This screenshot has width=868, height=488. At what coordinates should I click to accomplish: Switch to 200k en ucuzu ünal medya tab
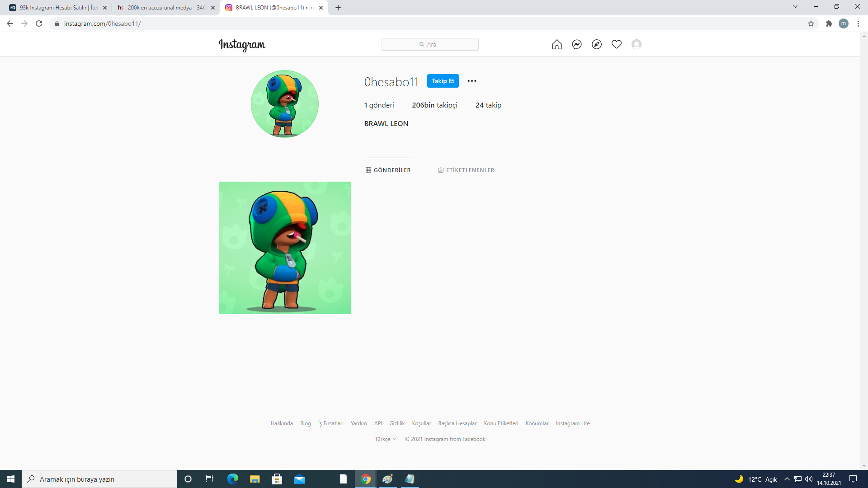[165, 8]
